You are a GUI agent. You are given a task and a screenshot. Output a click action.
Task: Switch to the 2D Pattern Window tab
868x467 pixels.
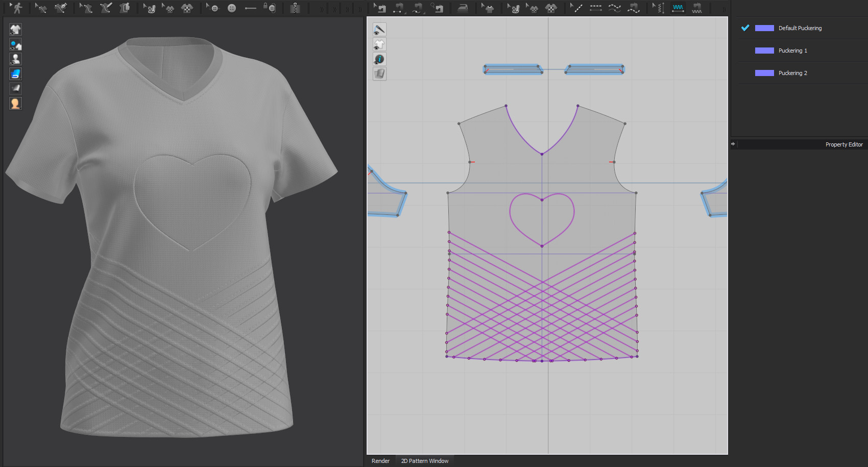424,461
